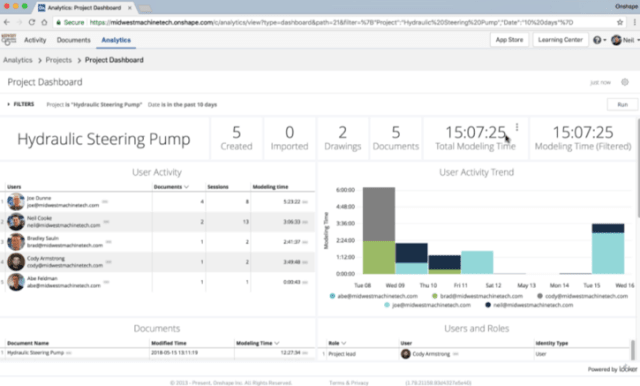Click Projects breadcrumb link
This screenshot has width=640, height=386.
click(x=58, y=60)
